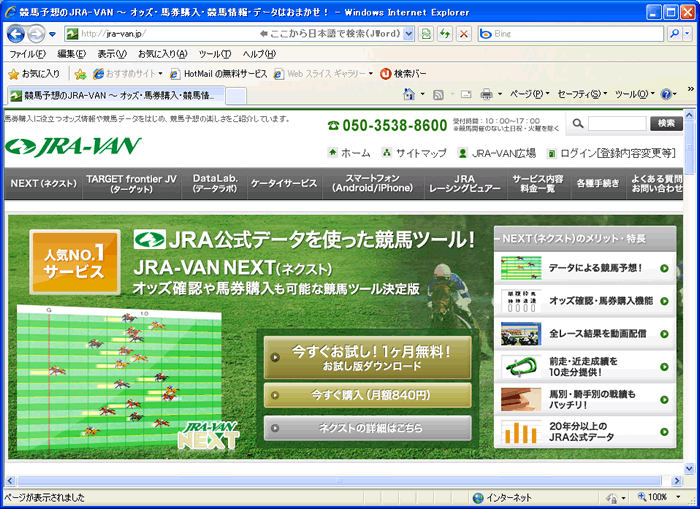Image resolution: width=700 pixels, height=509 pixels.
Task: Click the Print icon in command bar
Action: click(x=487, y=94)
